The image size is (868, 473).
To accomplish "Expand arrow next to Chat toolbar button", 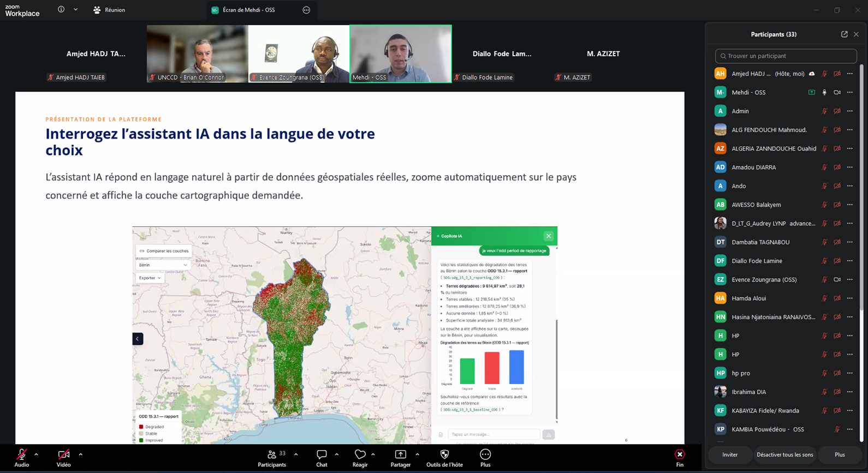I will click(x=336, y=454).
